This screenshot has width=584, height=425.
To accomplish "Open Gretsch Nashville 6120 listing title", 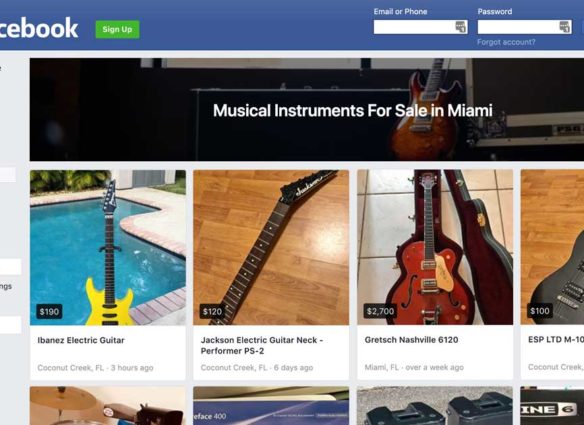I will click(x=411, y=340).
